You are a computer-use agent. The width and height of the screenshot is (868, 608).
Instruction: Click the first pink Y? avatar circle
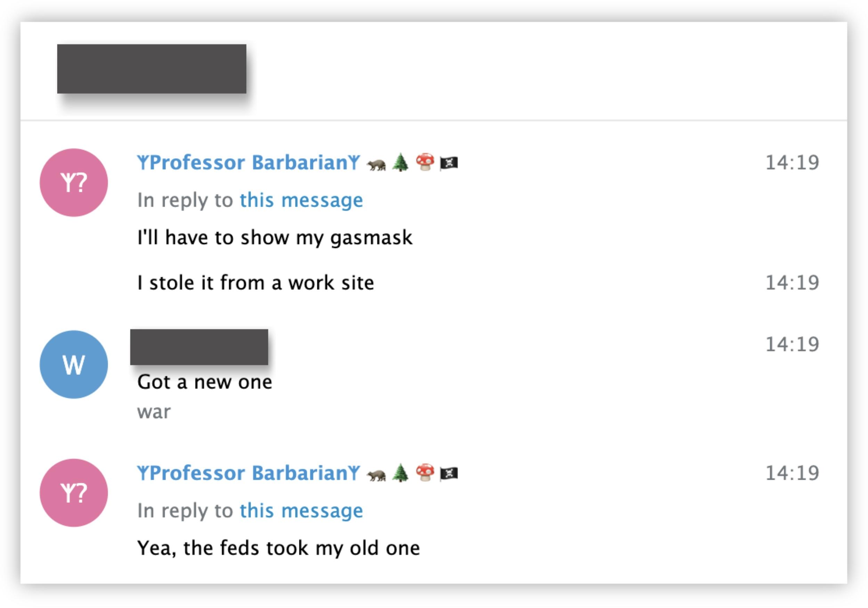point(74,182)
